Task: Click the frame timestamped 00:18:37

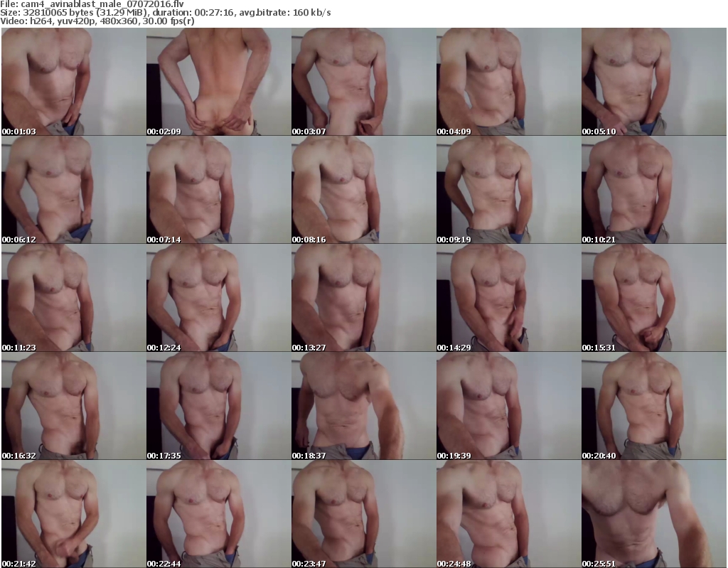Action: [364, 406]
